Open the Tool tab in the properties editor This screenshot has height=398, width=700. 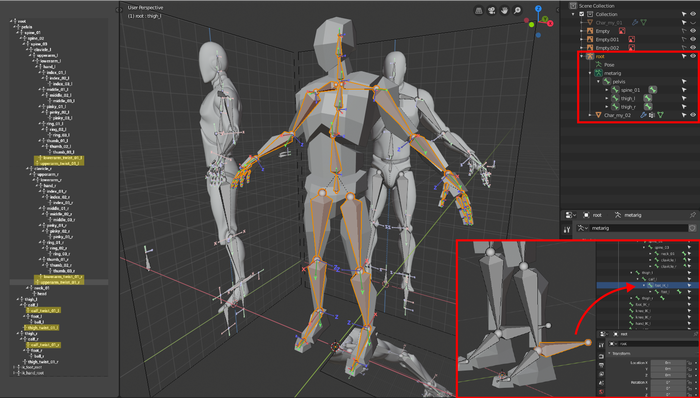click(x=567, y=230)
